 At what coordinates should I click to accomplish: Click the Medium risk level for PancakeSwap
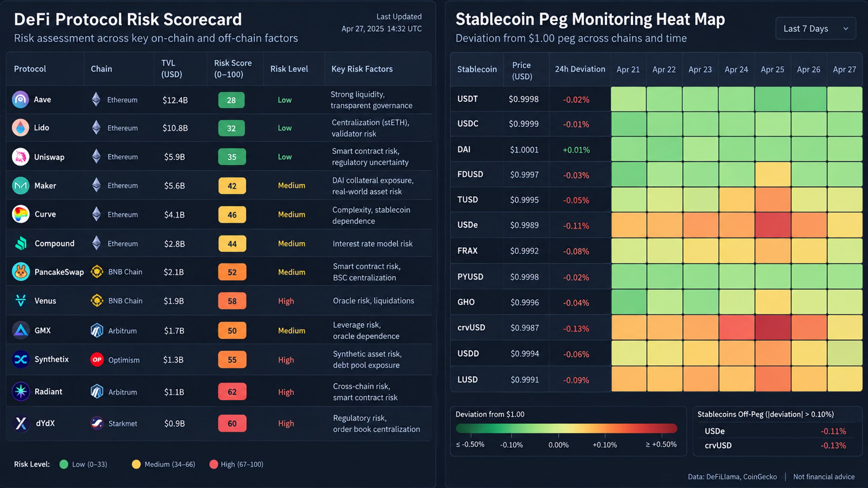click(x=292, y=272)
